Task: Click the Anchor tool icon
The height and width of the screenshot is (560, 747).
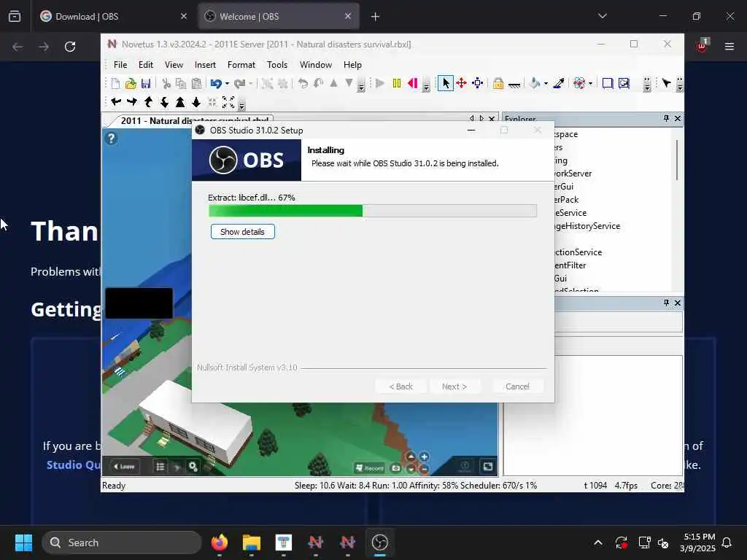Action: point(514,85)
